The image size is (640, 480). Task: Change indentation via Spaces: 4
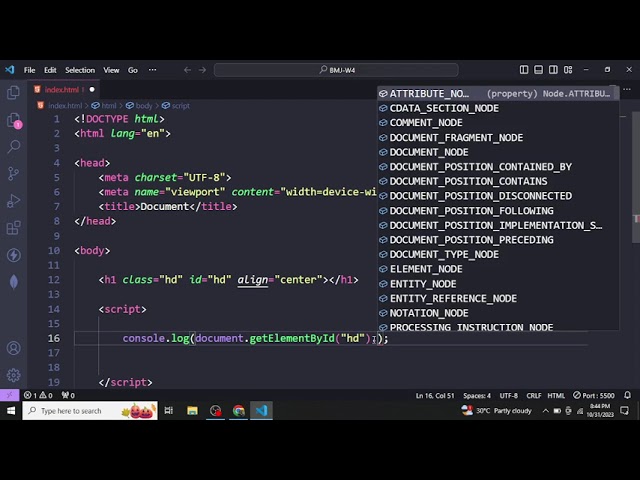[477, 396]
